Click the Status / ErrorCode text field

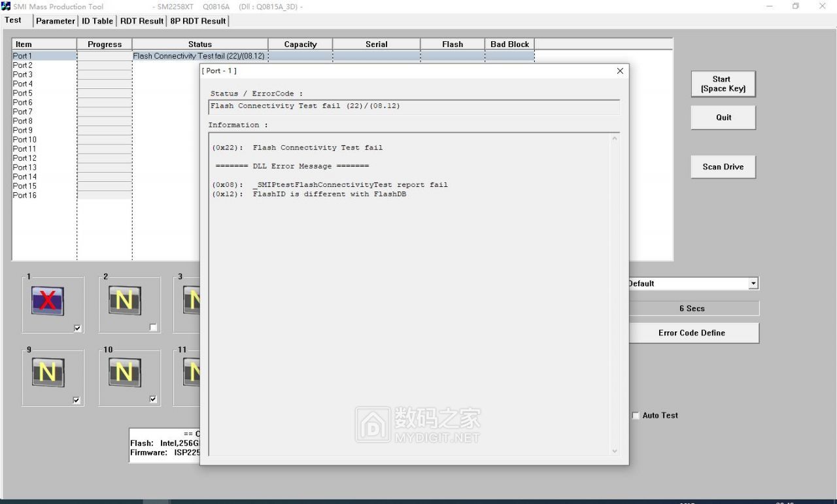(x=415, y=107)
